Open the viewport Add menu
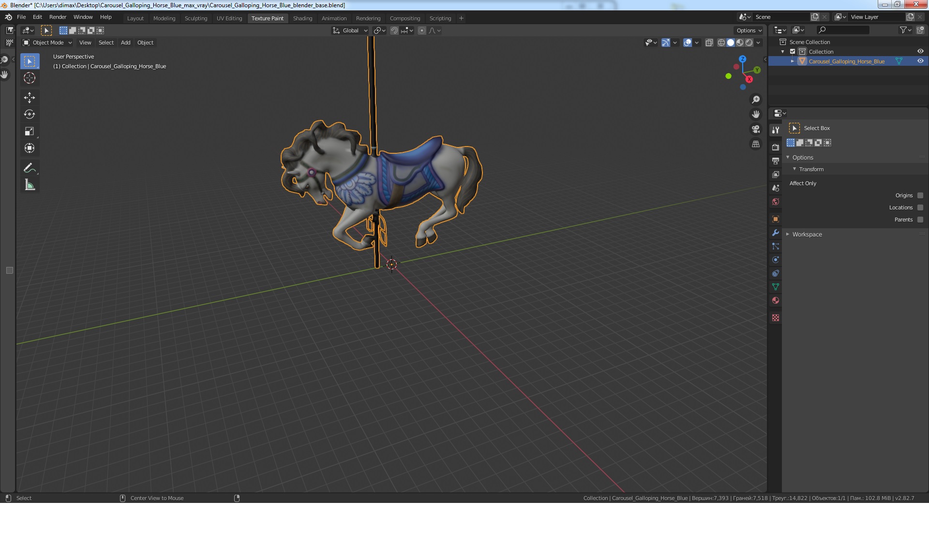 pyautogui.click(x=125, y=43)
